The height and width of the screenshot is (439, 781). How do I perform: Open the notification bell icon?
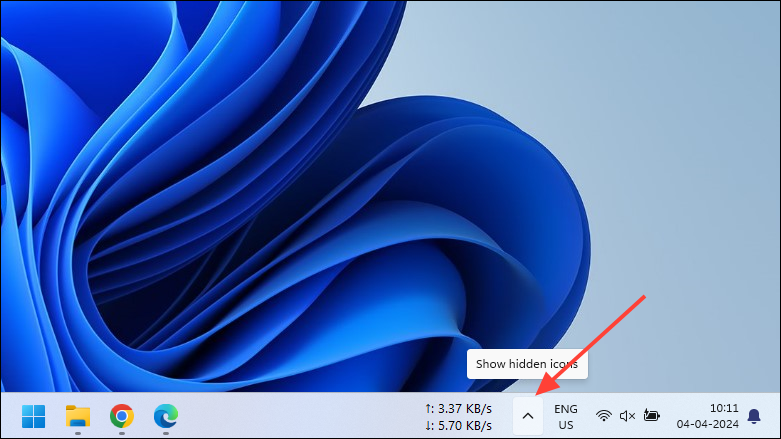754,416
